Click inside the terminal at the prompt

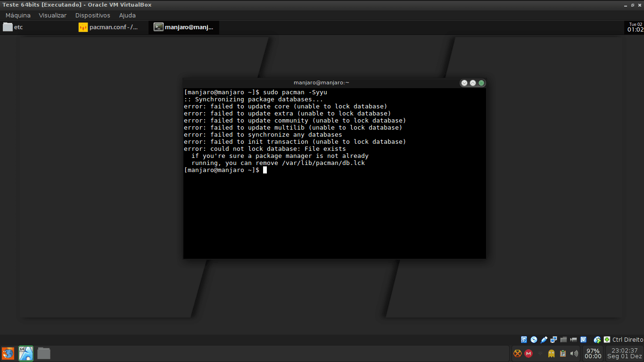[283, 170]
